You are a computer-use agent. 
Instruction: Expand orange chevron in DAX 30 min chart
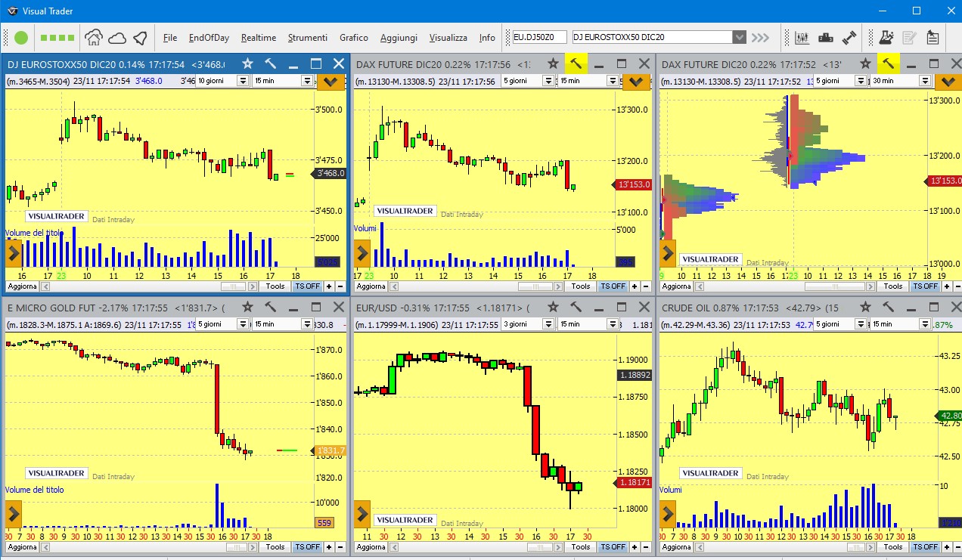[948, 82]
